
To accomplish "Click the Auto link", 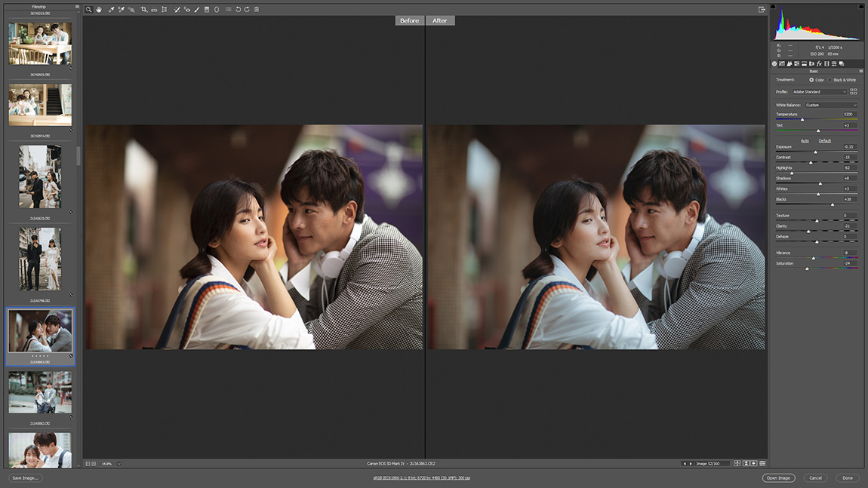I will [x=805, y=140].
